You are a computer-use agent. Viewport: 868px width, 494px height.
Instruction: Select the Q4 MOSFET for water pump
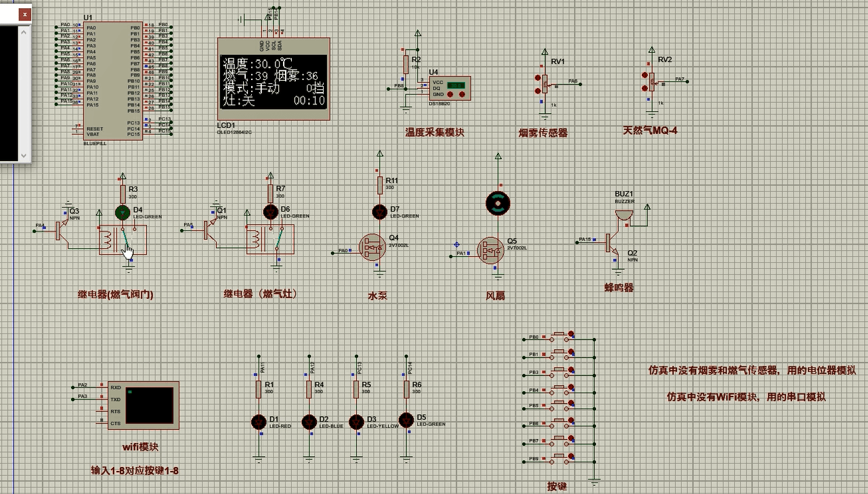tap(372, 248)
